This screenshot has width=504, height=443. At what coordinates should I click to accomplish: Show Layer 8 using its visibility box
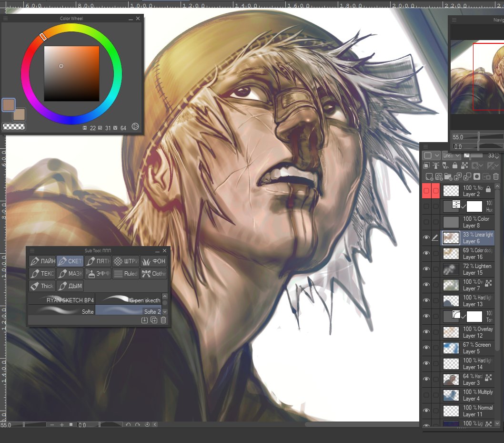pos(426,222)
